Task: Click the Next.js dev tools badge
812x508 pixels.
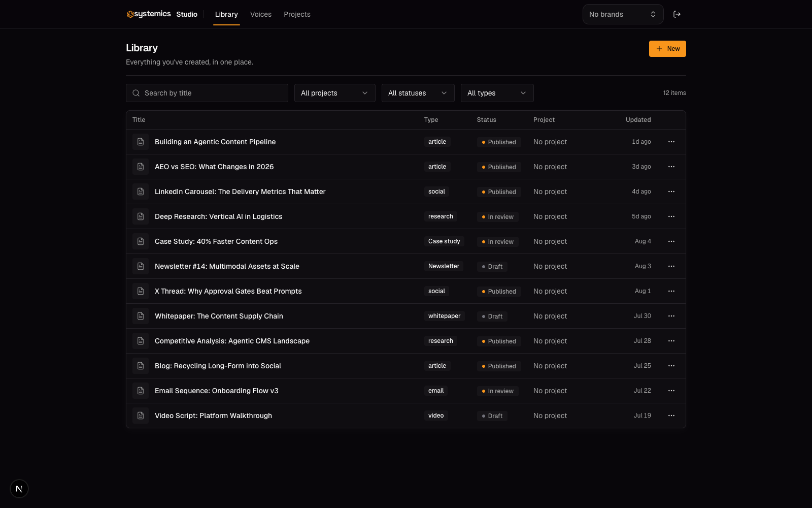Action: click(x=19, y=489)
